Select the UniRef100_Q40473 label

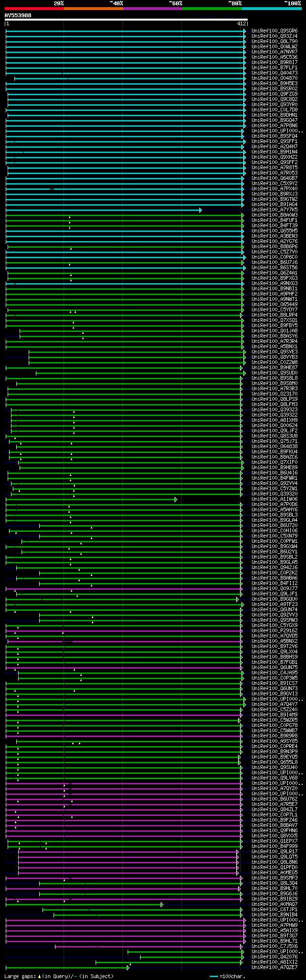point(274,73)
